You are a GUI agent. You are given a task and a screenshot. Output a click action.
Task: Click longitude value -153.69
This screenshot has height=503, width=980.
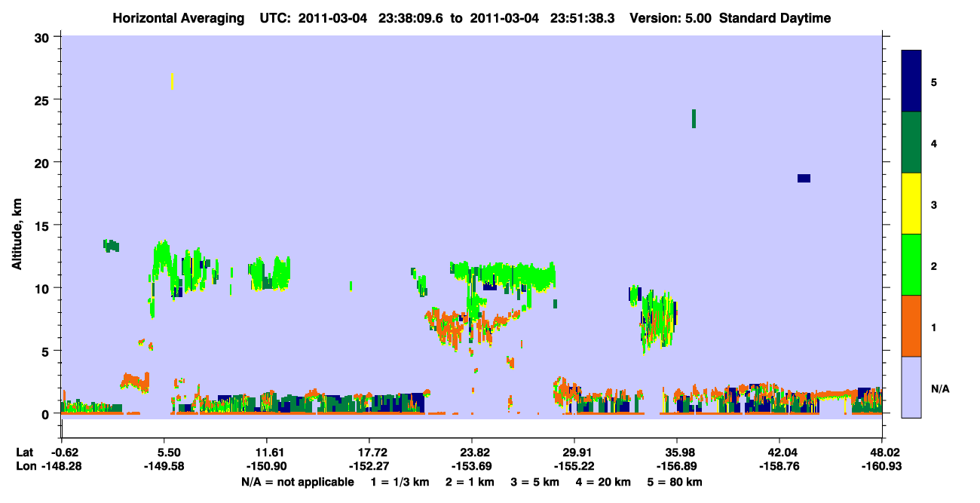click(x=472, y=467)
